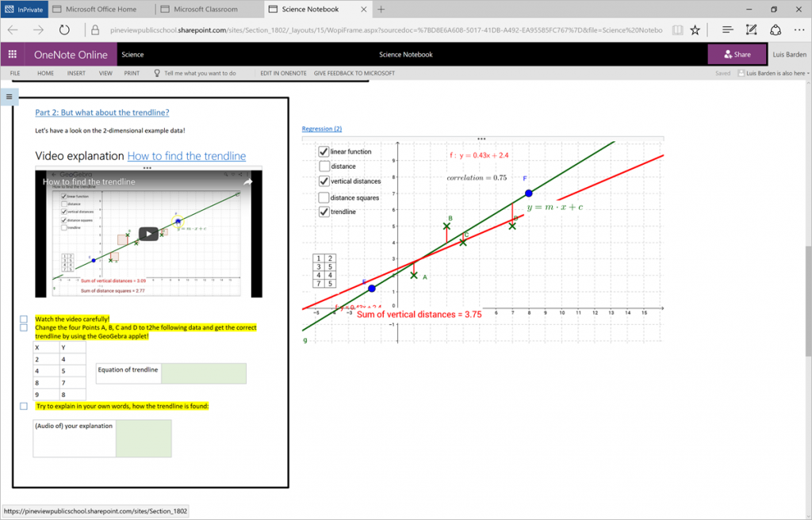The width and height of the screenshot is (812, 520).
Task: Click 'Sum of vertical distances = 3.75' text
Action: (x=419, y=315)
